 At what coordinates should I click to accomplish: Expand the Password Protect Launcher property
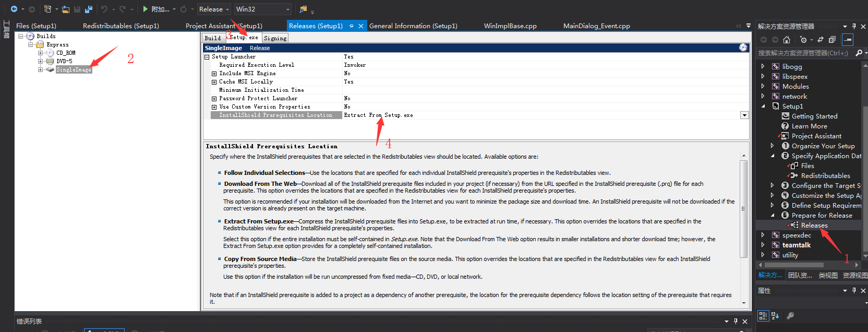point(214,99)
